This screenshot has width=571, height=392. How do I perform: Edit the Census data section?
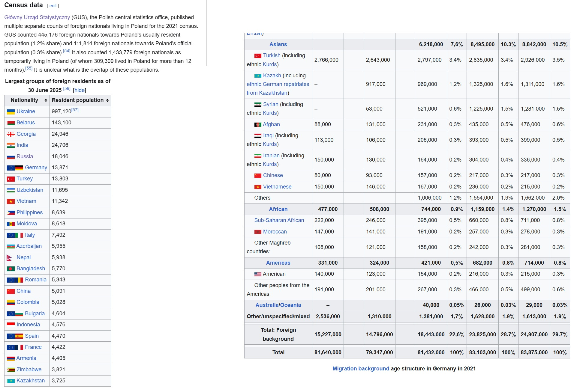tap(53, 6)
